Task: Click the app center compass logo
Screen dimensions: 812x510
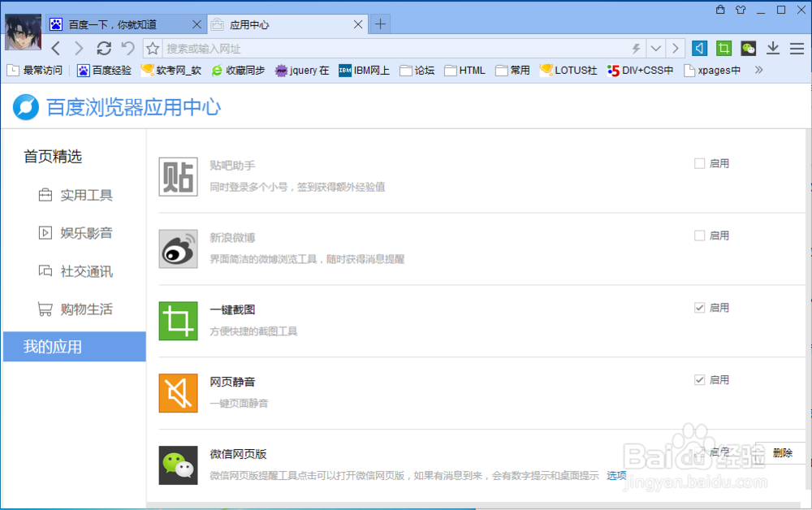Action: pos(26,107)
